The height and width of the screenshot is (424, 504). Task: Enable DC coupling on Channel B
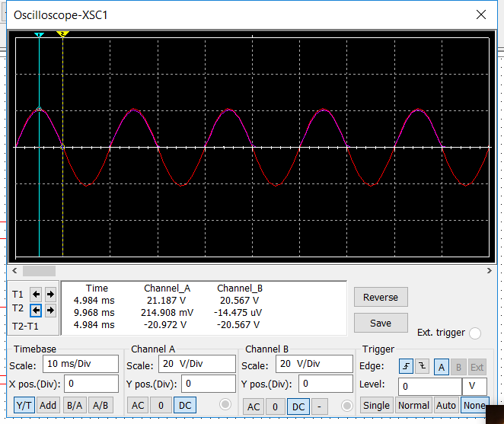coord(298,406)
